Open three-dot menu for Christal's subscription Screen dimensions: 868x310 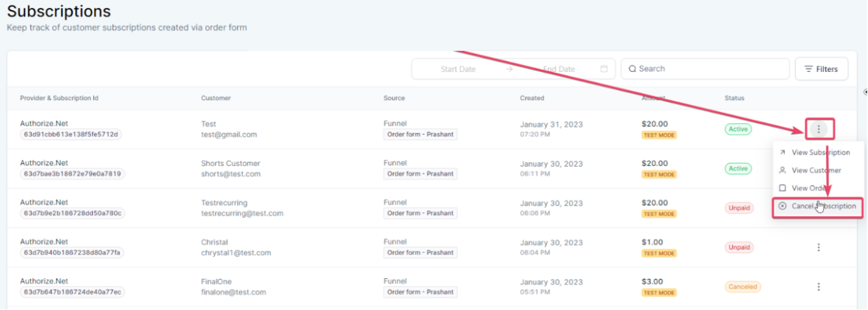pyautogui.click(x=819, y=247)
